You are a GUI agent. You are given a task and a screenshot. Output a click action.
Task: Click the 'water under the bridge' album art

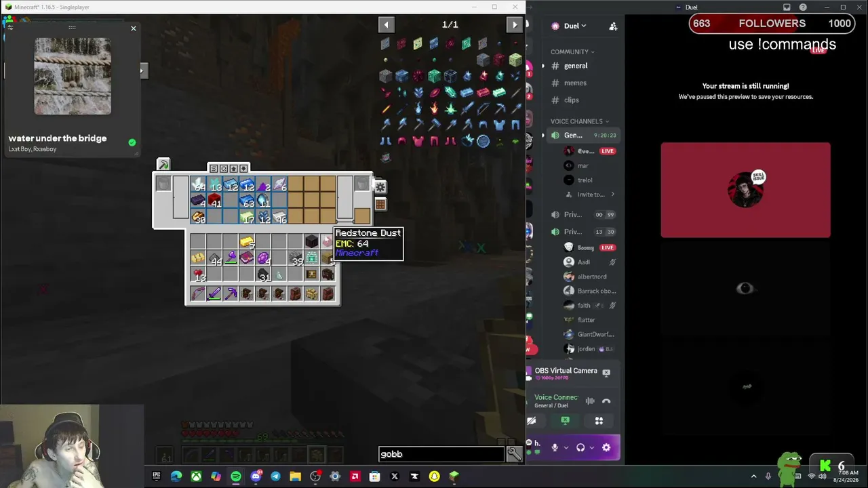point(73,76)
